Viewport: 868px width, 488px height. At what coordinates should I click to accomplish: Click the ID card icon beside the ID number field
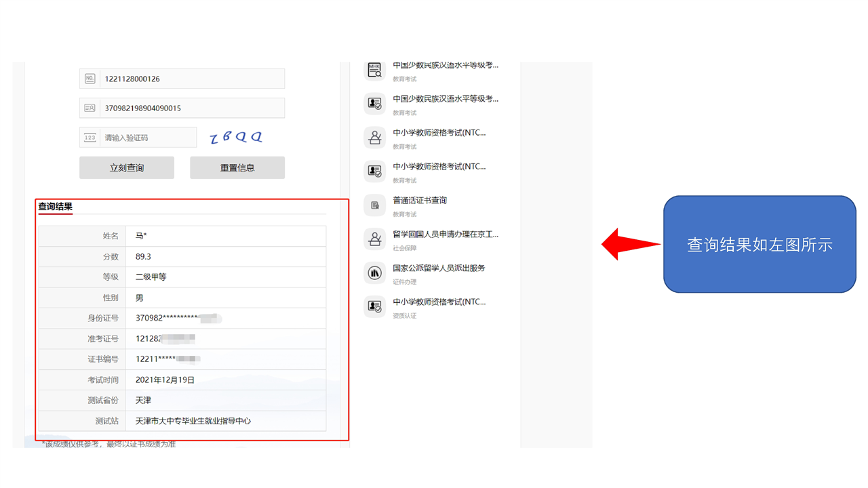(90, 108)
